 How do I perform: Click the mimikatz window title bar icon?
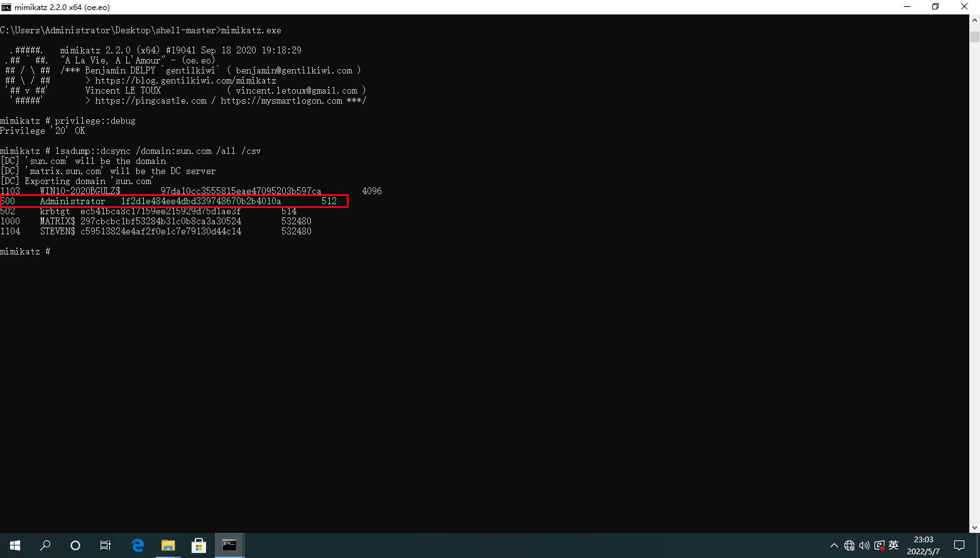point(6,7)
